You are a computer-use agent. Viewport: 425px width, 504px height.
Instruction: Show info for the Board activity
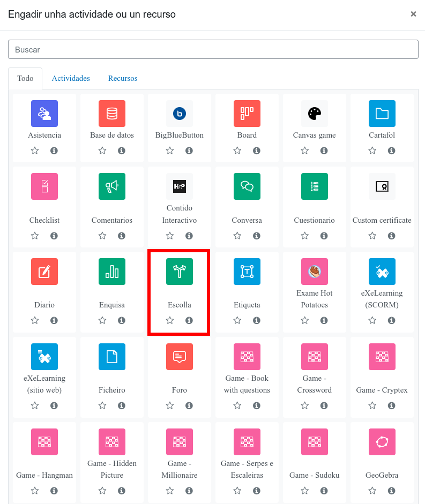(257, 151)
